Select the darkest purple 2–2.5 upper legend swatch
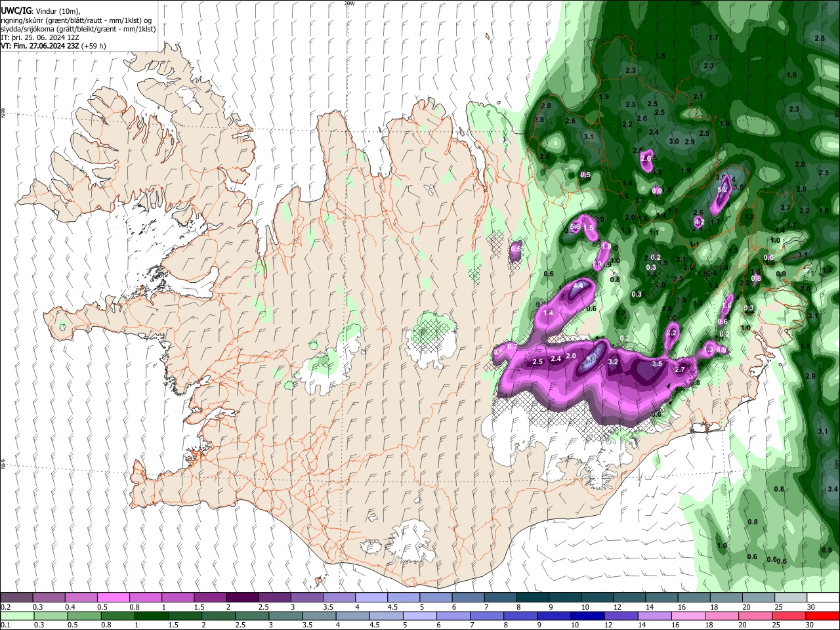This screenshot has height=630, width=840. click(x=242, y=598)
